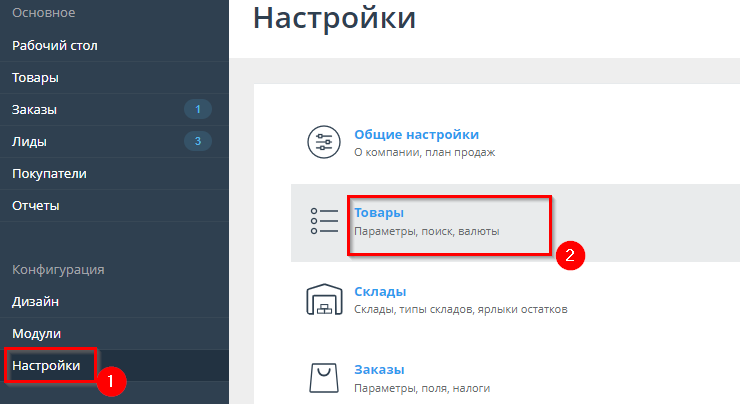The height and width of the screenshot is (404, 740).
Task: Open Модули in the sidebar
Action: [x=36, y=333]
